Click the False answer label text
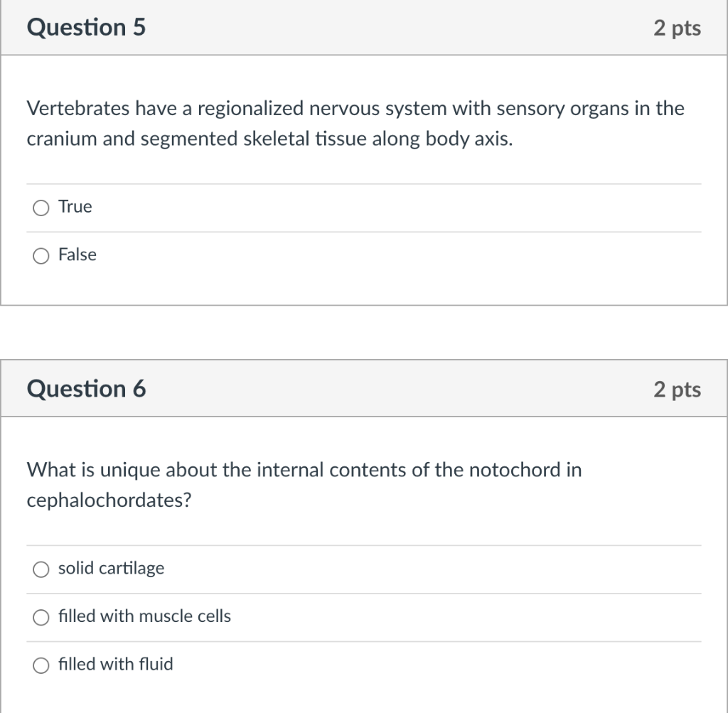Screen dimensions: 728x713 [x=77, y=255]
